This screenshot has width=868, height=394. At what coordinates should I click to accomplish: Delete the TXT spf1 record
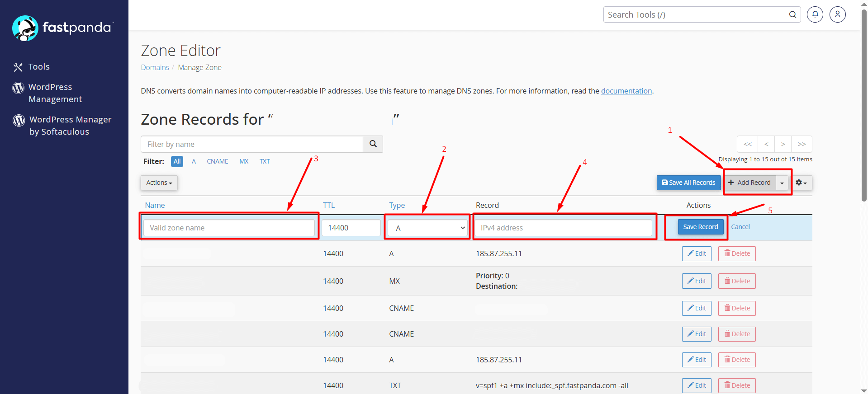pyautogui.click(x=737, y=385)
